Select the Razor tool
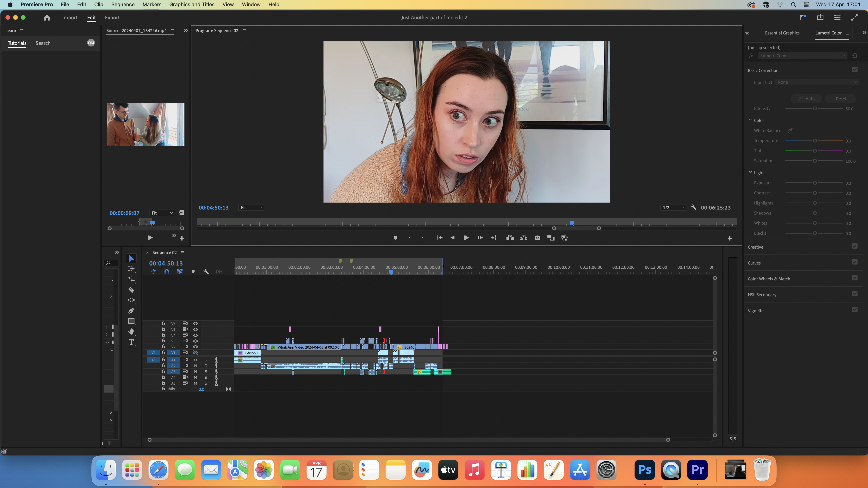 tap(131, 290)
